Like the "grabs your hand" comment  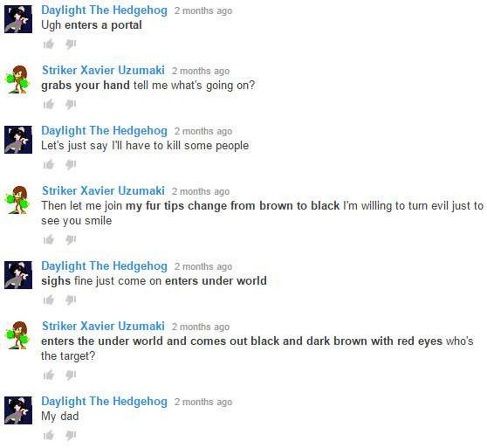coord(49,104)
